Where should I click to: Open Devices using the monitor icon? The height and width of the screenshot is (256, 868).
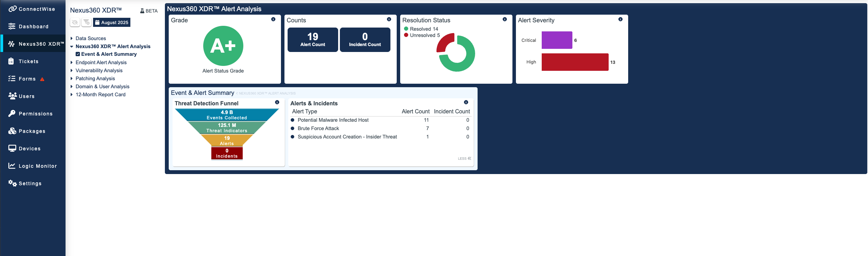pyautogui.click(x=12, y=148)
